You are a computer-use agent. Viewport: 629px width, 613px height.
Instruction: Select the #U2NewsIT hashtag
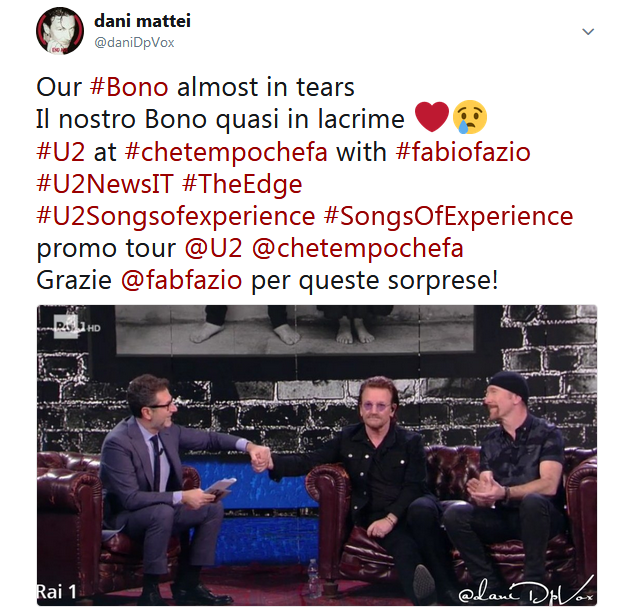[105, 184]
